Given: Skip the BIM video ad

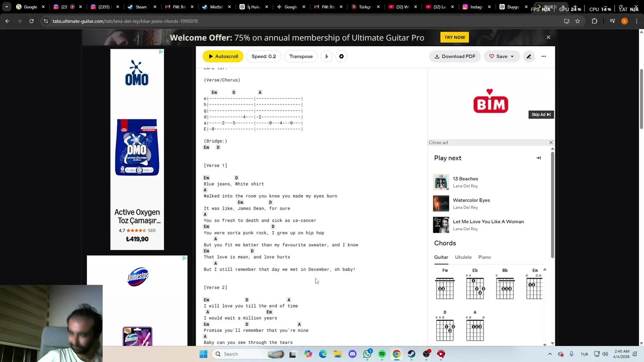Looking at the screenshot, I should (541, 115).
